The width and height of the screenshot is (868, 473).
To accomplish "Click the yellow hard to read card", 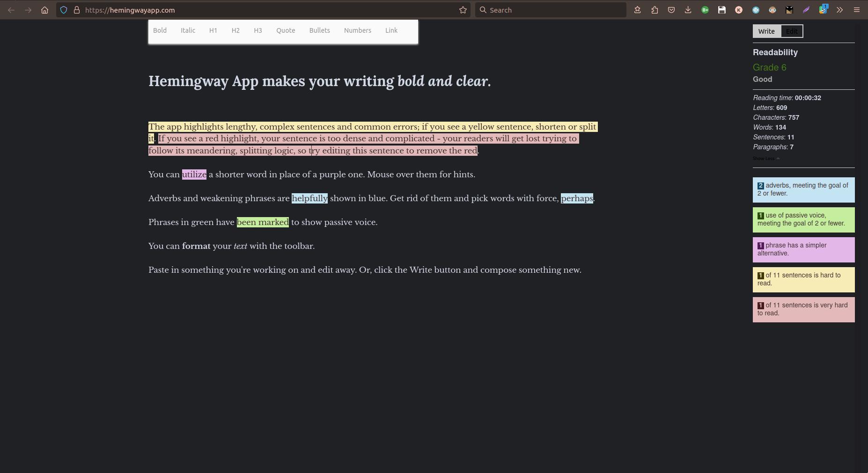I will pyautogui.click(x=803, y=279).
